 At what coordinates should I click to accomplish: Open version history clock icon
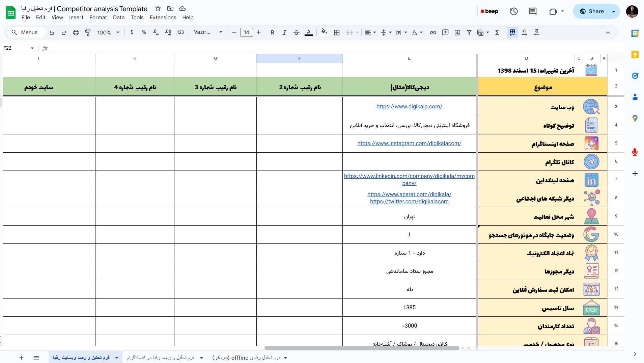pyautogui.click(x=513, y=11)
